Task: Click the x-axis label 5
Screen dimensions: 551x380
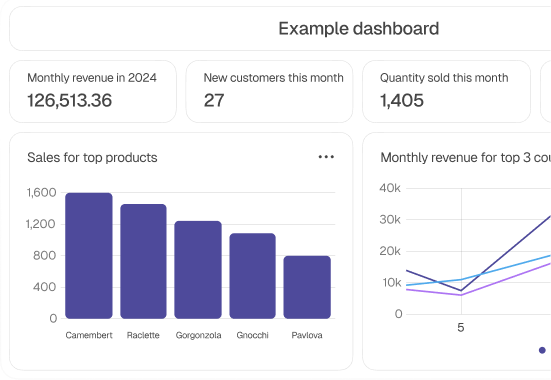Action: 461,328
